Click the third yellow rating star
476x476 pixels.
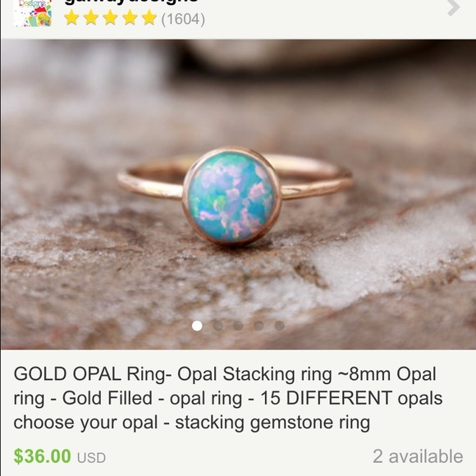pos(111,18)
